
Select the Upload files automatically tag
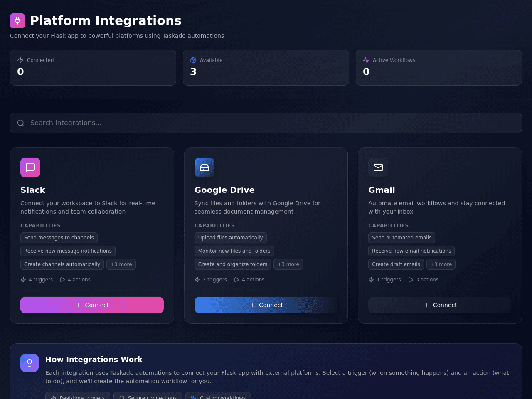231,238
